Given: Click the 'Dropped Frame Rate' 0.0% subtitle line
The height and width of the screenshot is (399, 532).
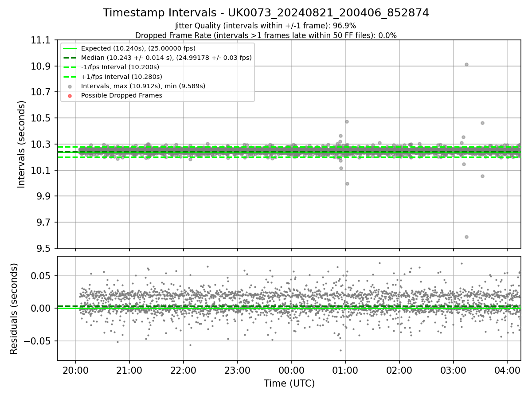Looking at the screenshot, I should coord(266,35).
